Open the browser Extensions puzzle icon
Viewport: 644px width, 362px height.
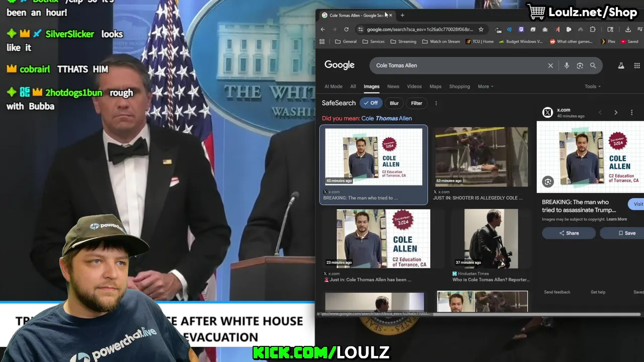click(593, 29)
